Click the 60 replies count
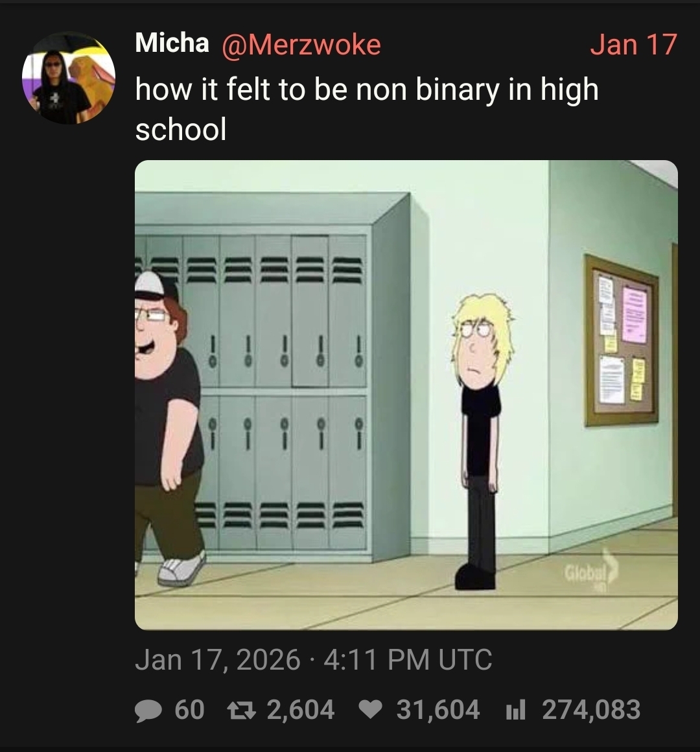700x752 pixels. (x=189, y=710)
